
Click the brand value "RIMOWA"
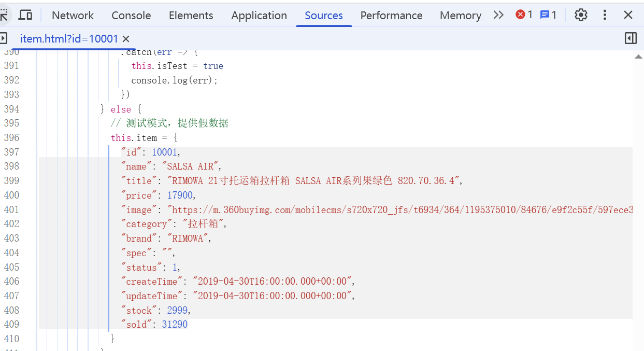click(187, 238)
